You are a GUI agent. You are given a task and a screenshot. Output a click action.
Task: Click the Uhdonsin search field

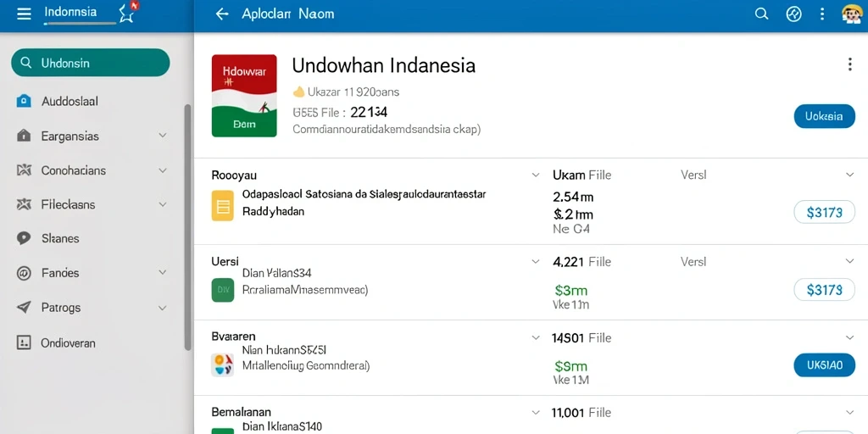[x=90, y=63]
